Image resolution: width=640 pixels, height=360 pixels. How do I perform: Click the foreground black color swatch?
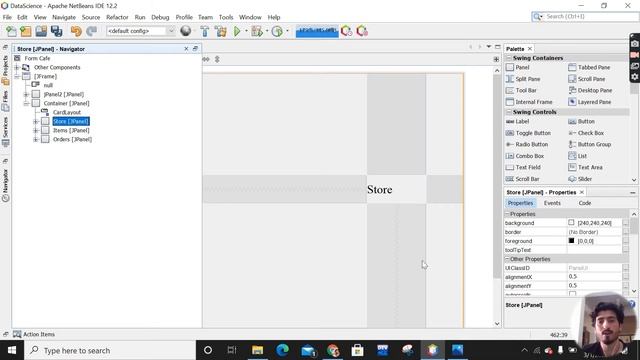pyautogui.click(x=571, y=241)
